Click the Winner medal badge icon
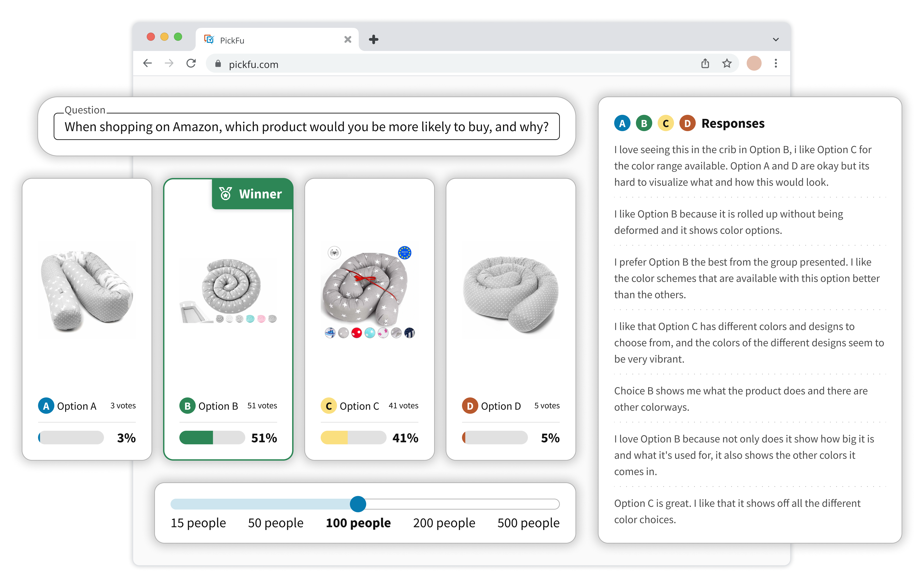 click(226, 194)
